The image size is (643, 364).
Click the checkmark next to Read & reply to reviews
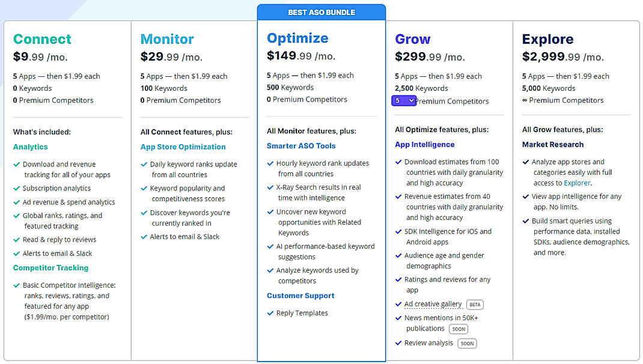pyautogui.click(x=16, y=239)
